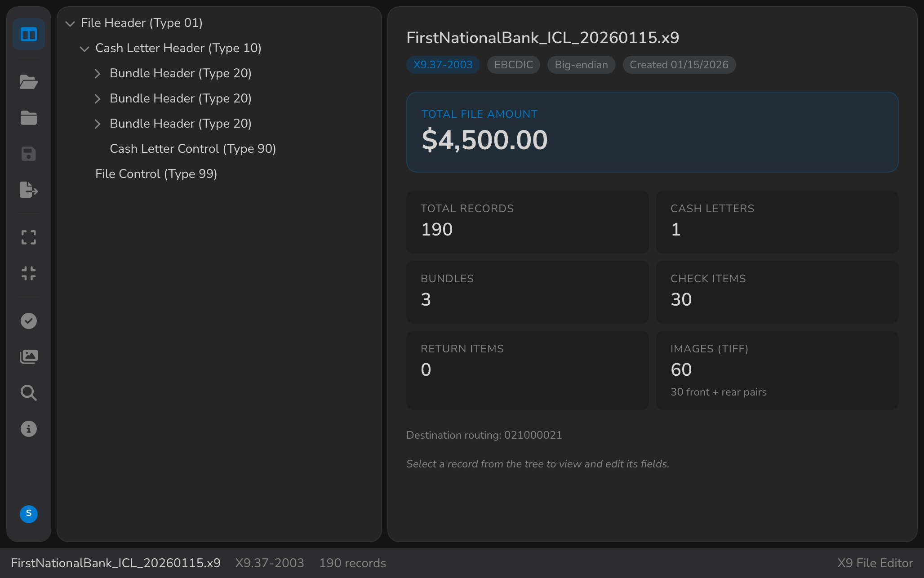
Task: Click the open folder icon in sidebar
Action: pyautogui.click(x=29, y=82)
